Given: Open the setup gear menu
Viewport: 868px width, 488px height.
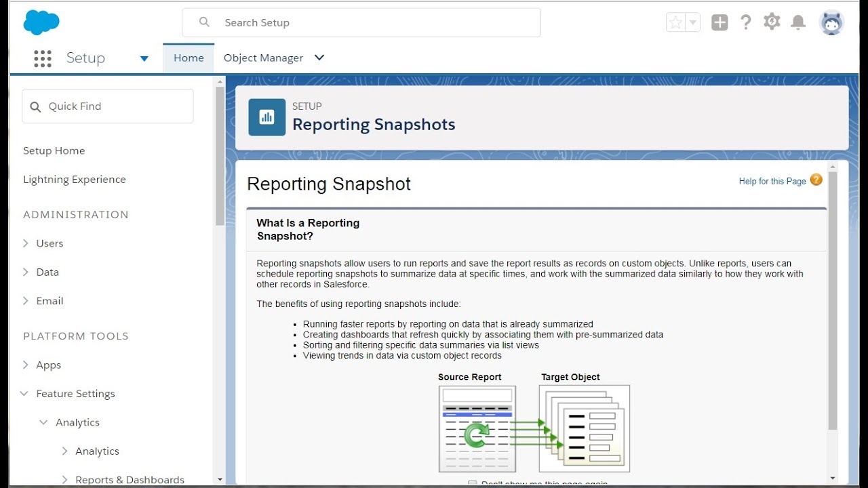Looking at the screenshot, I should (772, 22).
